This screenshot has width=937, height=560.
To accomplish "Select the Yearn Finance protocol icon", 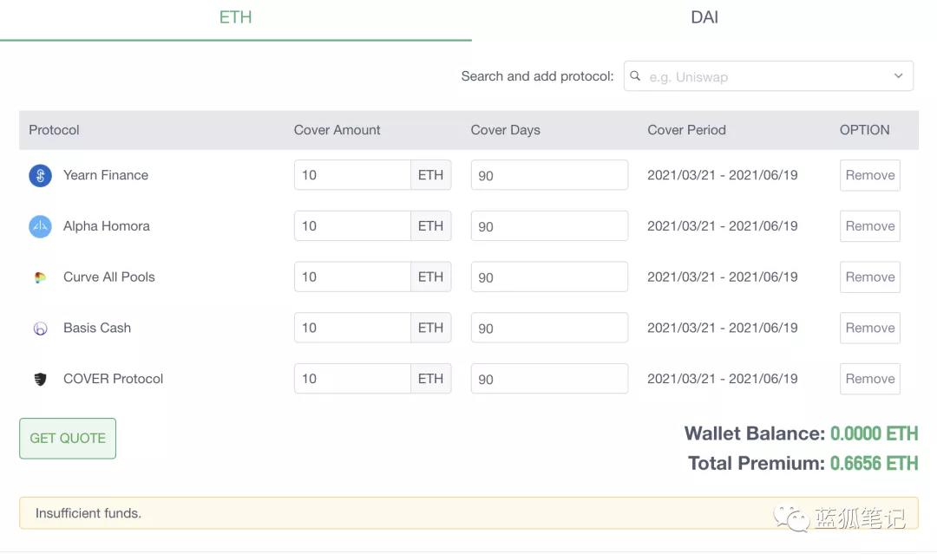I will (x=40, y=175).
